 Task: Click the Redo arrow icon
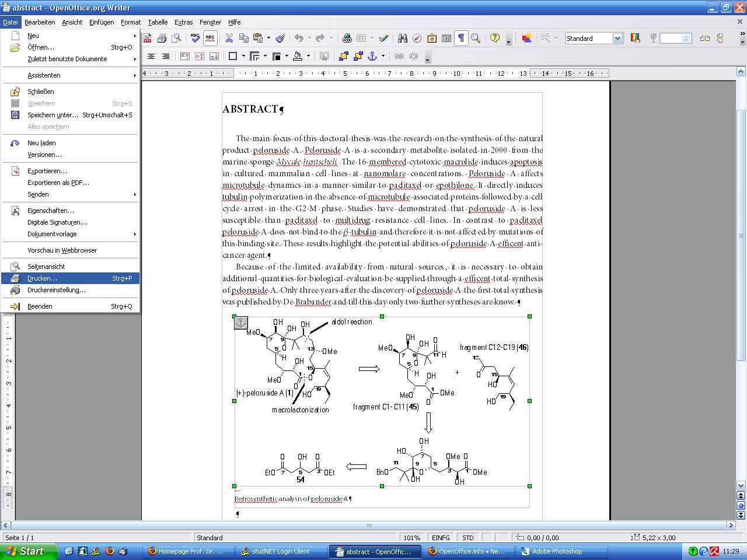[x=320, y=38]
